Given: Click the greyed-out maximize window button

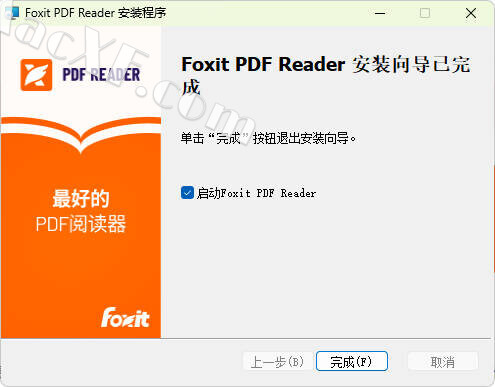Looking at the screenshot, I should point(425,13).
